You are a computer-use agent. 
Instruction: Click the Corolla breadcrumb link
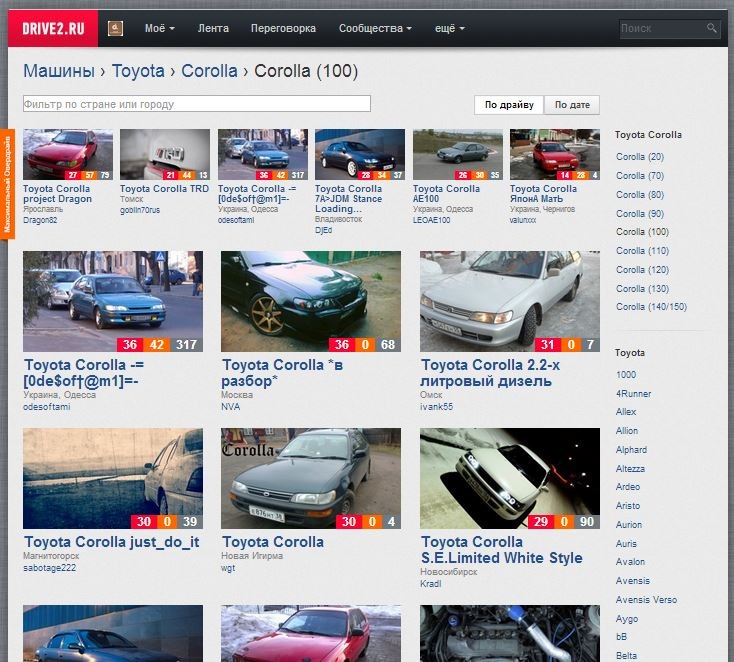coord(209,71)
